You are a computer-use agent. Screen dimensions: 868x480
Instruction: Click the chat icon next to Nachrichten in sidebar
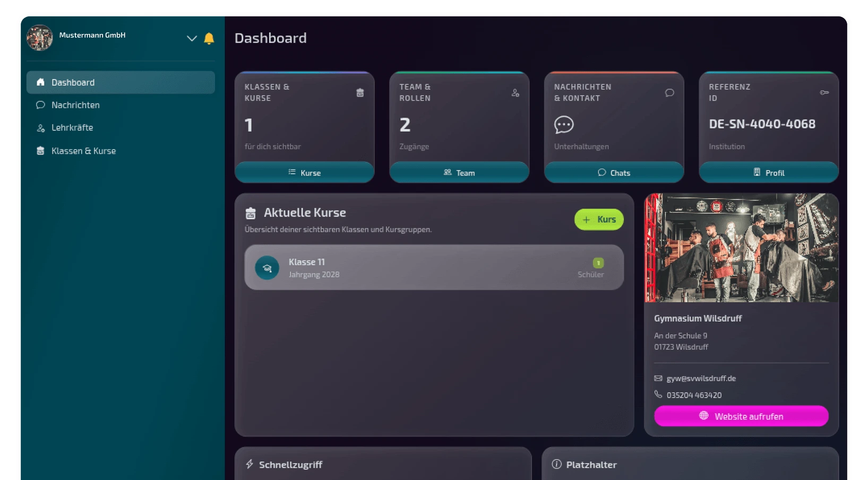(x=40, y=105)
